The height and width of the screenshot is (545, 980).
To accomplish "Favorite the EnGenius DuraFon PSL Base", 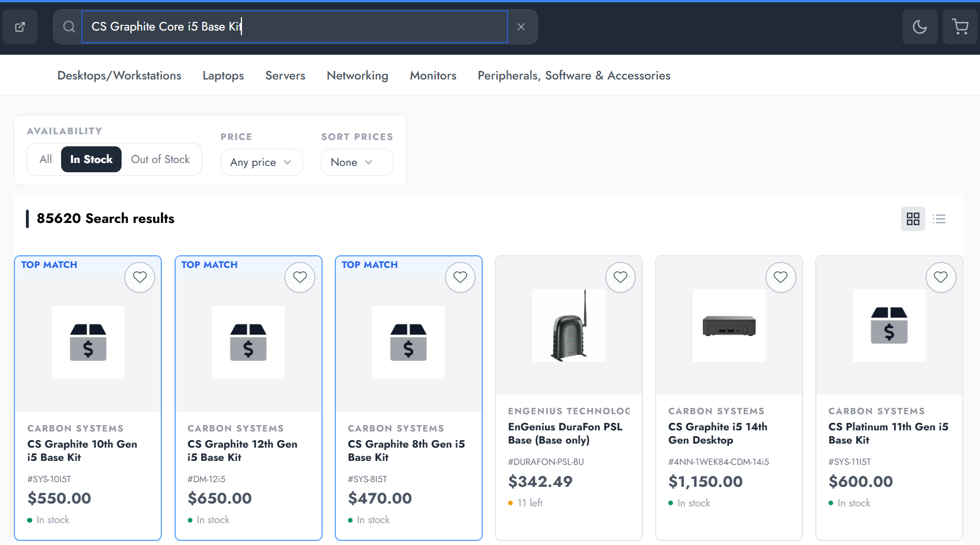I will pyautogui.click(x=620, y=277).
